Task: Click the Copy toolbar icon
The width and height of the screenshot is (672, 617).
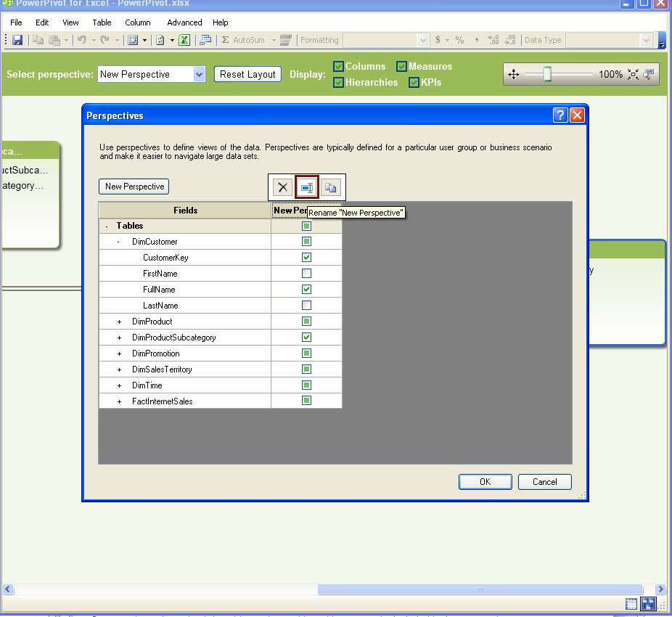Action: tap(38, 40)
